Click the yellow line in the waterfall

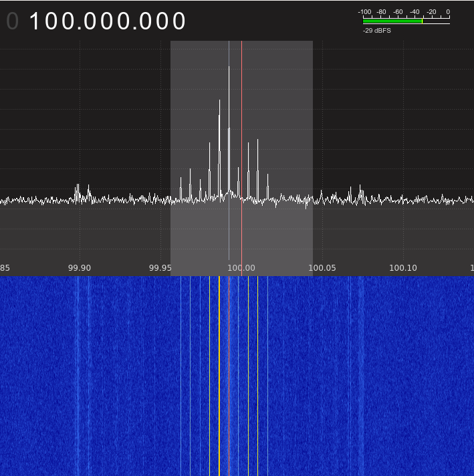tap(219, 374)
